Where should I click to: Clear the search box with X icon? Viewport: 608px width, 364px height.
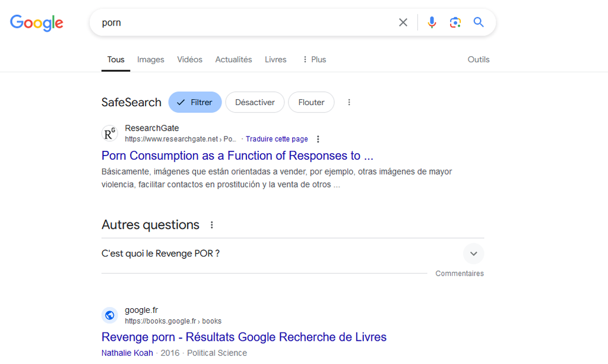tap(403, 23)
